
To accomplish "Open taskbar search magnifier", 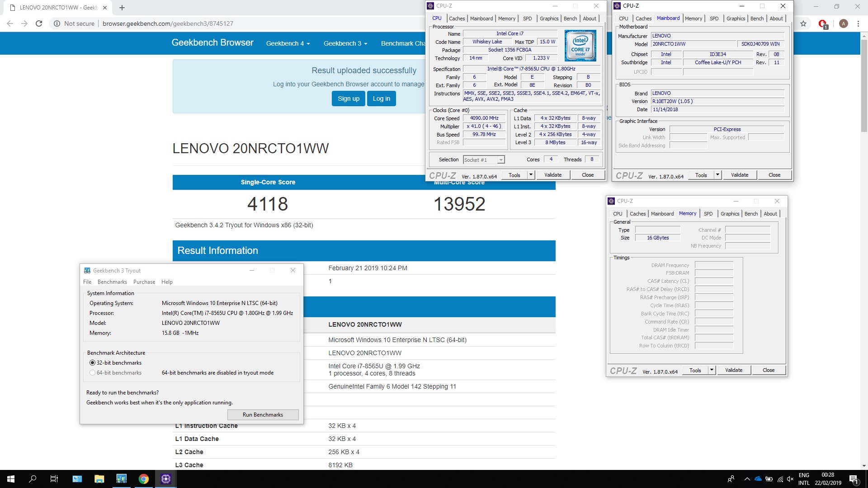I will point(33,479).
